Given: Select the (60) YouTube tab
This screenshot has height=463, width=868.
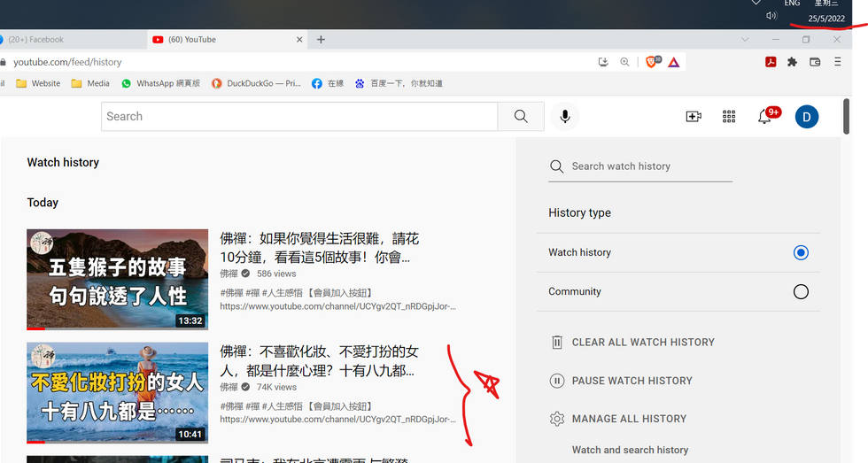Looking at the screenshot, I should point(227,39).
